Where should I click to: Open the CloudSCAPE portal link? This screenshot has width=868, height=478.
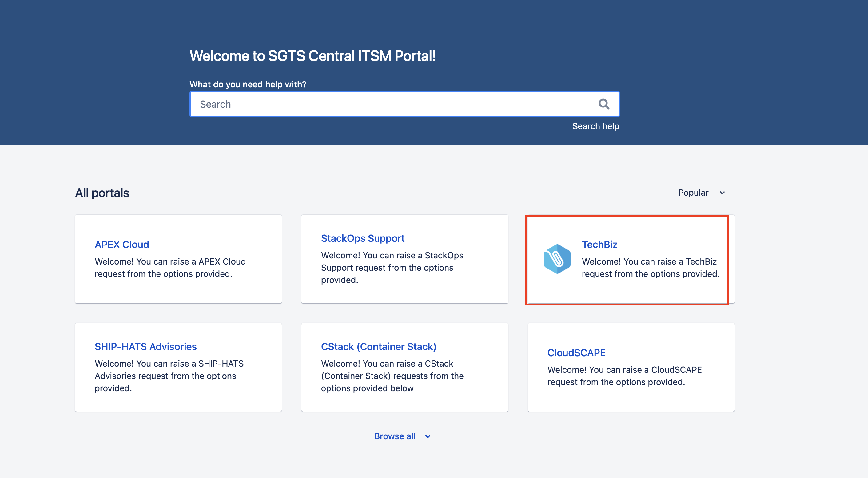[576, 353]
